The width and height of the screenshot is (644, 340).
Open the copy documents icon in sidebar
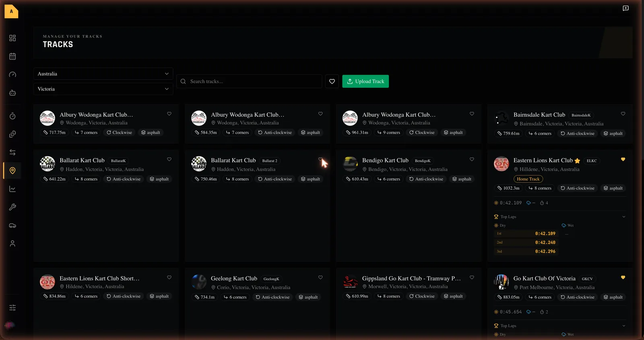click(12, 134)
